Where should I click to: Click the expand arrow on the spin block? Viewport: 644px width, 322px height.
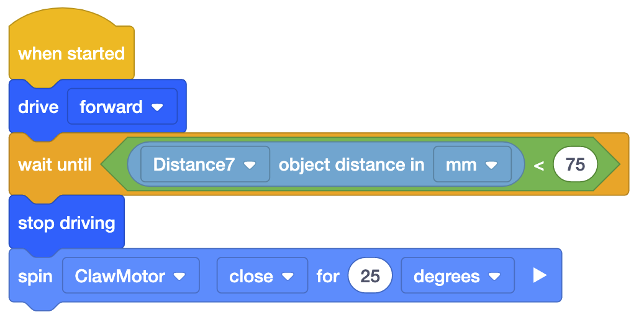(539, 275)
